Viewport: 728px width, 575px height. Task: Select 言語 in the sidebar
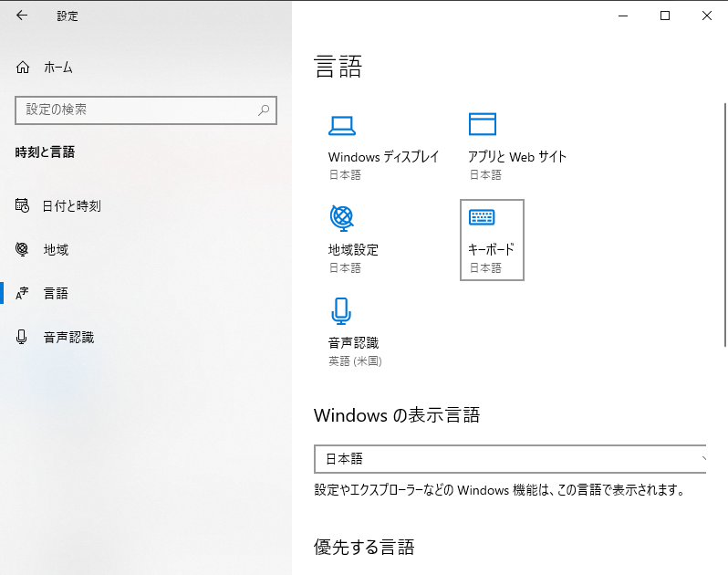pos(56,293)
